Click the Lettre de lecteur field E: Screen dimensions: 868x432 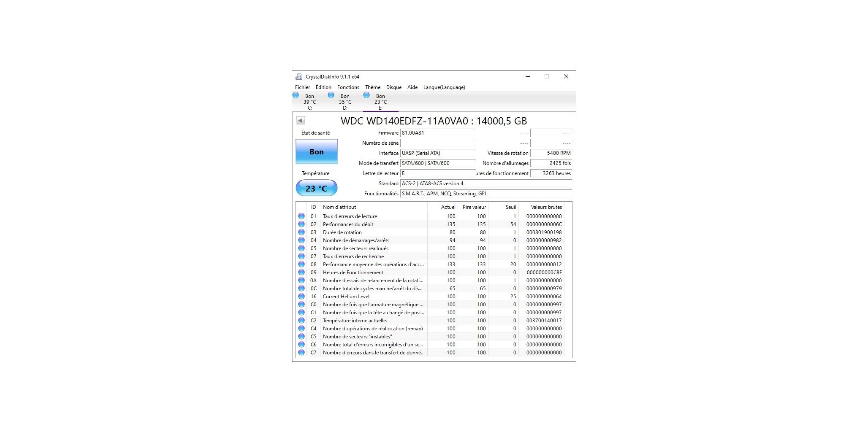tap(438, 173)
